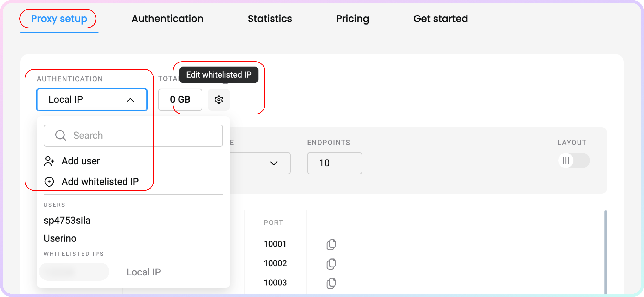Click the gear icon to edit whitelisted IP
The image size is (644, 297).
point(219,100)
